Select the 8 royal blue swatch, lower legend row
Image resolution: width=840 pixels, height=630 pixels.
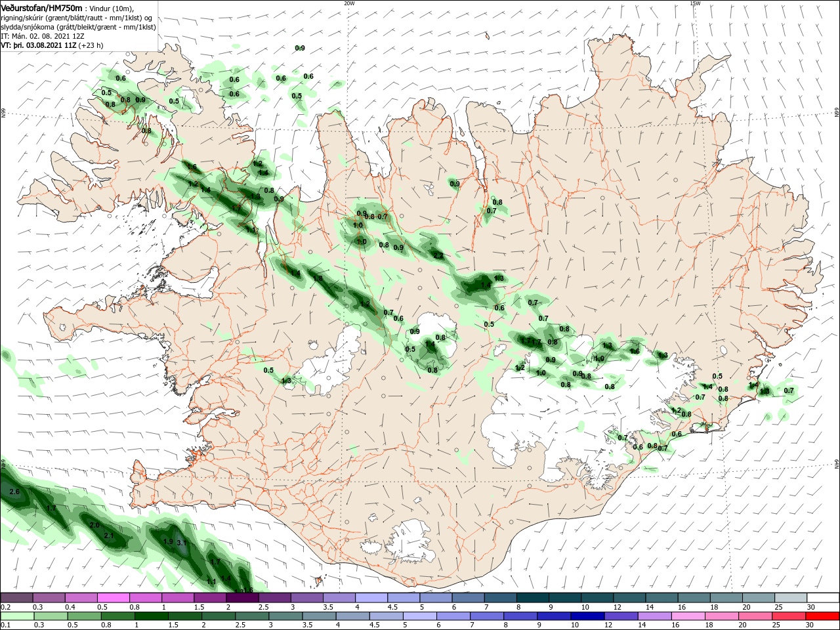point(520,616)
